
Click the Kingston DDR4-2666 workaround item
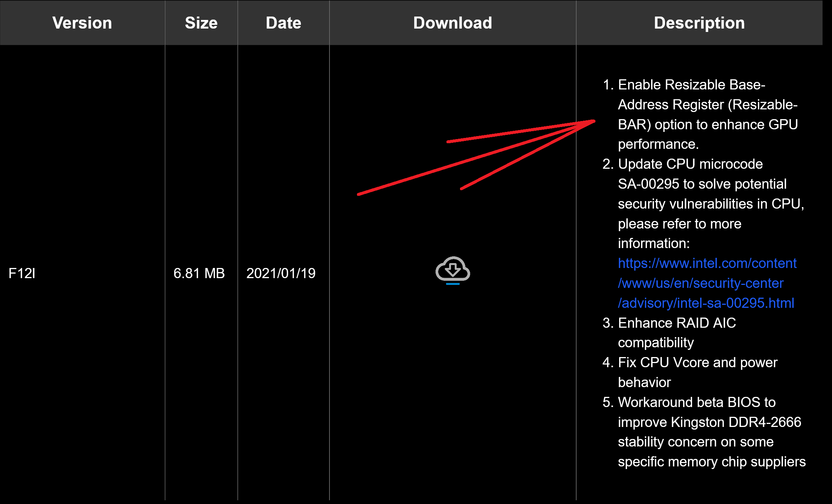coord(709,422)
